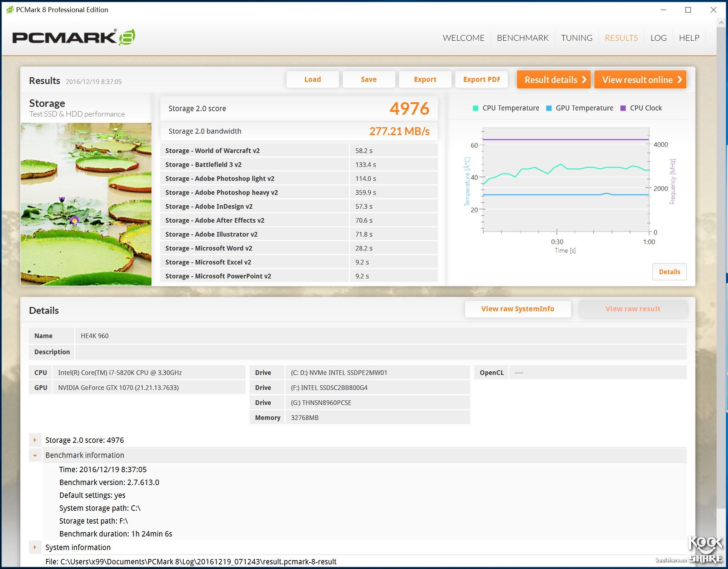
Task: Open Result details
Action: pyautogui.click(x=554, y=80)
